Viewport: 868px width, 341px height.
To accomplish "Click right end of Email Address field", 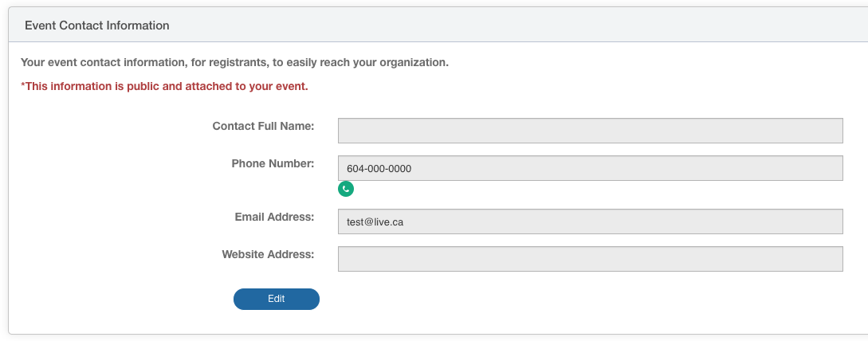I will 829,221.
